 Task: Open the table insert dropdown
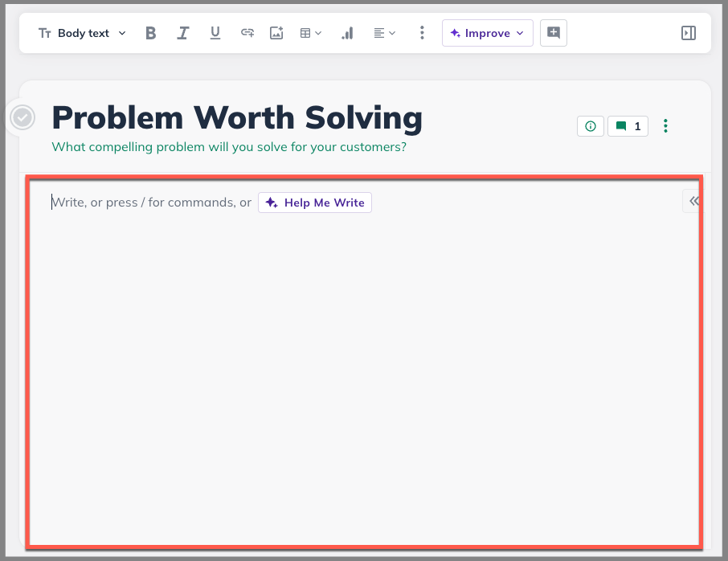tap(311, 33)
